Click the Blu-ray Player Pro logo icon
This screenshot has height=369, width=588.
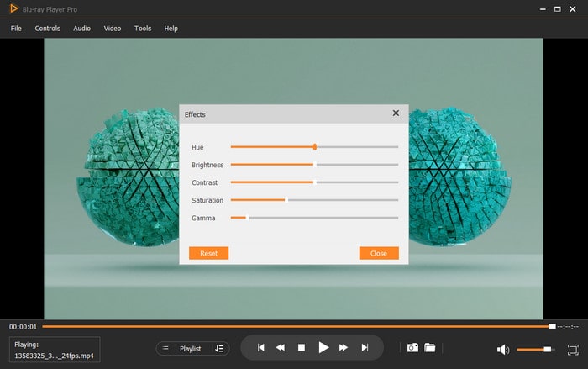click(x=13, y=8)
